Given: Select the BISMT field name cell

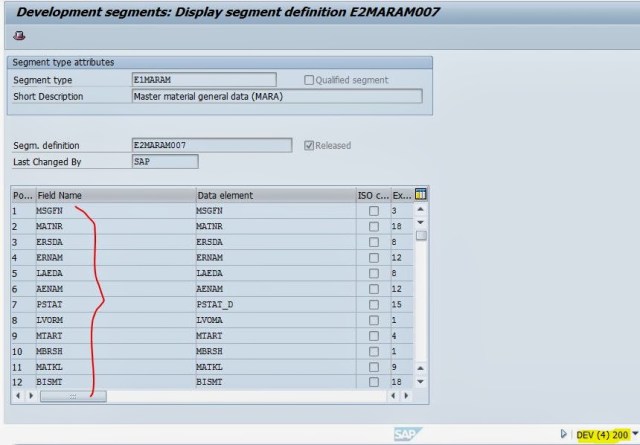Looking at the screenshot, I should pyautogui.click(x=116, y=382).
